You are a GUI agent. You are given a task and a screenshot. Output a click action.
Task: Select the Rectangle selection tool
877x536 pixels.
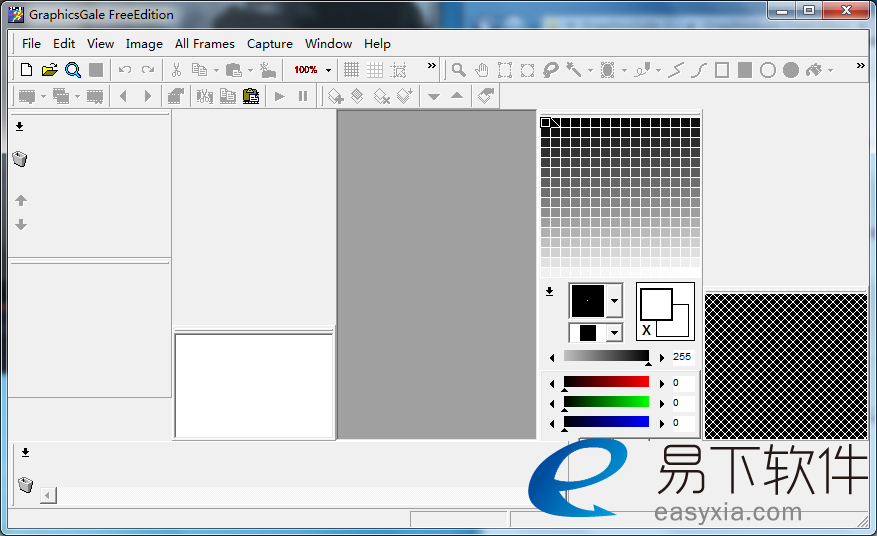(x=504, y=70)
